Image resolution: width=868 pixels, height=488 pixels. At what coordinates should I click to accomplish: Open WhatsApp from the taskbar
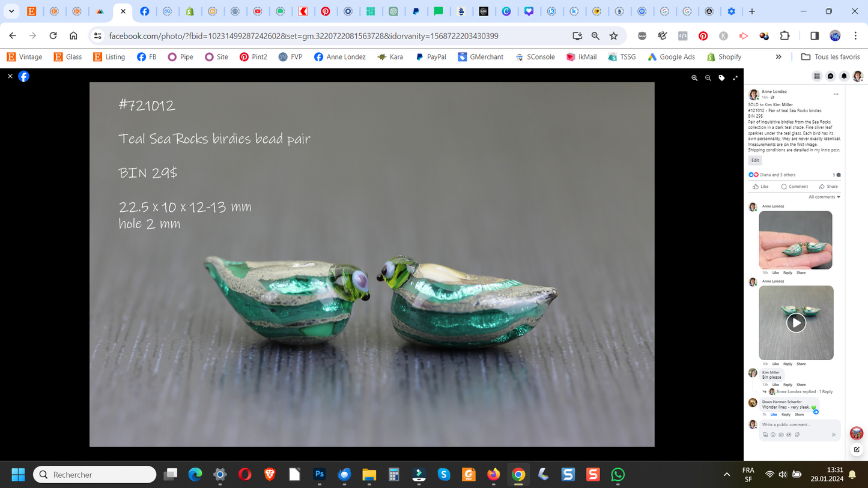click(618, 474)
